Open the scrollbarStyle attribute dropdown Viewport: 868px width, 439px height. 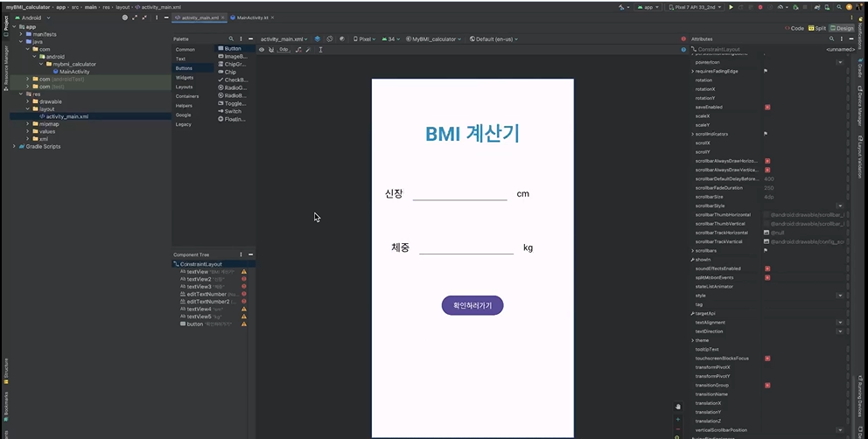pyautogui.click(x=840, y=206)
